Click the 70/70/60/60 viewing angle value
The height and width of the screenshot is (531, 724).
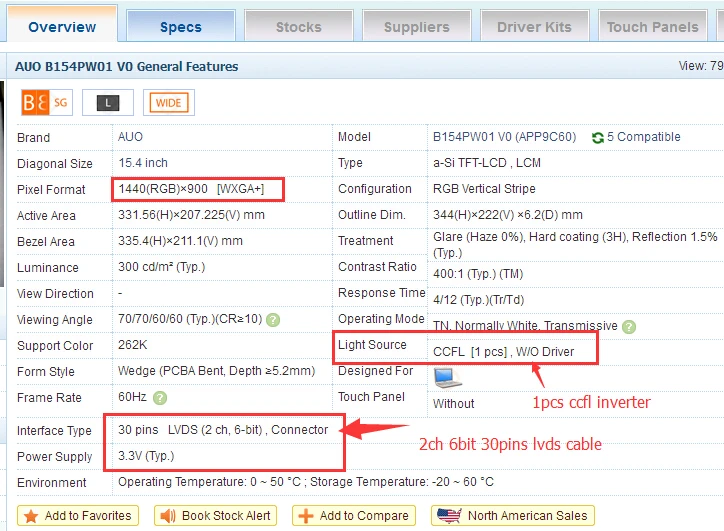(x=190, y=319)
